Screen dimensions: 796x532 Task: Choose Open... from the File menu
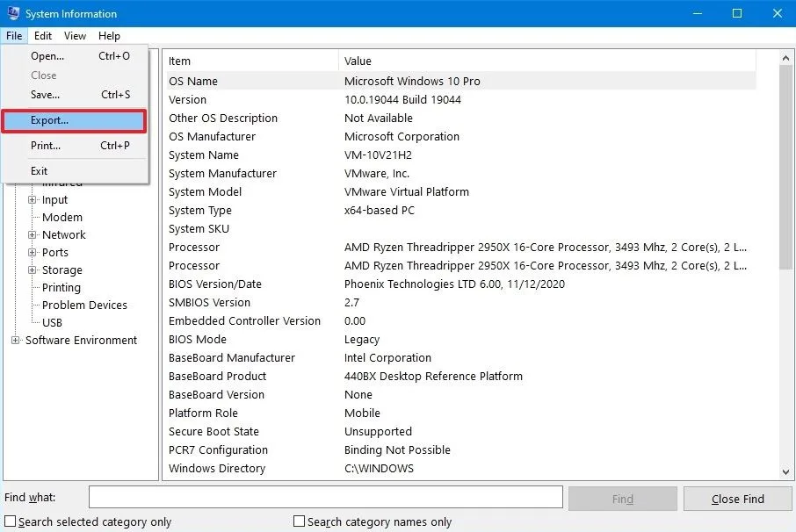(75, 56)
